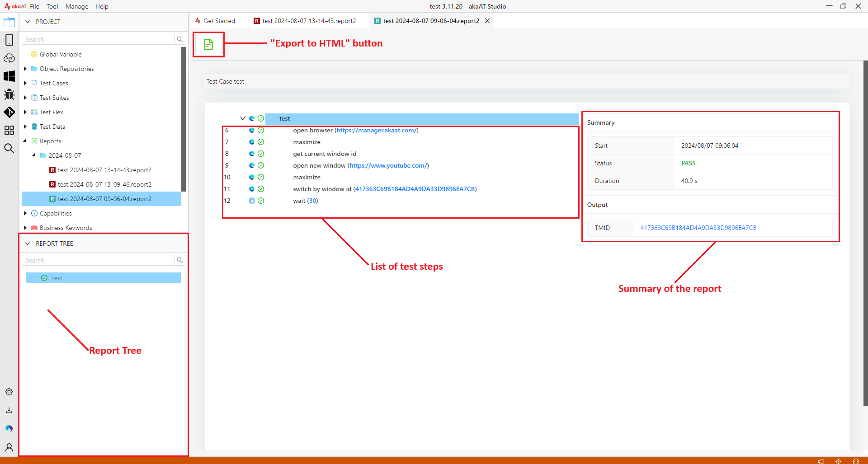Open the youtube.com link in step 9
The image size is (868, 464).
(388, 165)
